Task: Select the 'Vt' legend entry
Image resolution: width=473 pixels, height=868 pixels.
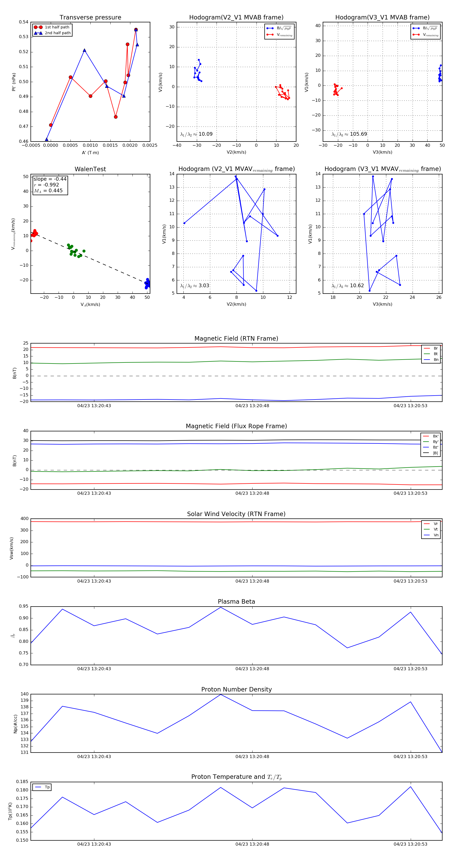Action: pos(431,529)
